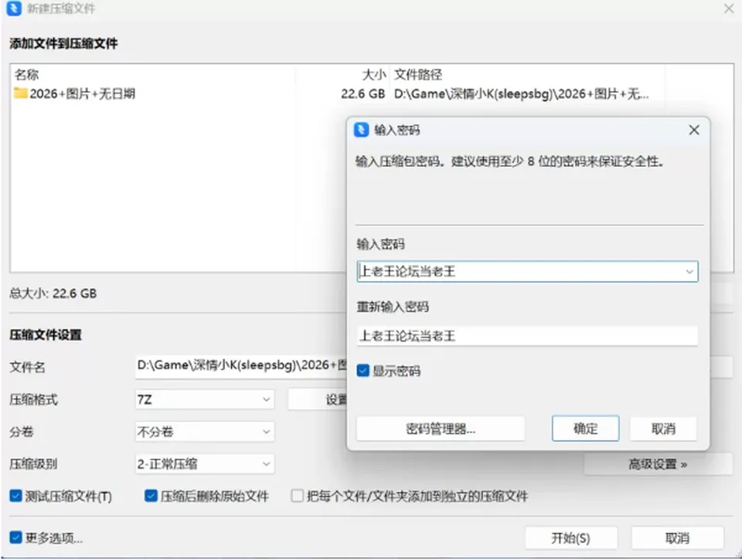Close the 新建压缩文件 main window
742x560 pixels.
click(x=729, y=8)
